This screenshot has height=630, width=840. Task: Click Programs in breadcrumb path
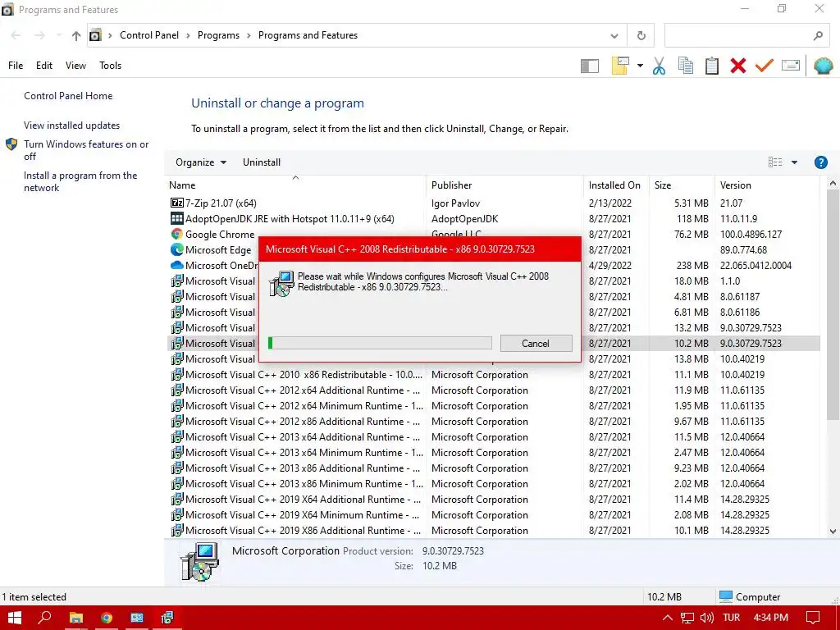point(218,35)
